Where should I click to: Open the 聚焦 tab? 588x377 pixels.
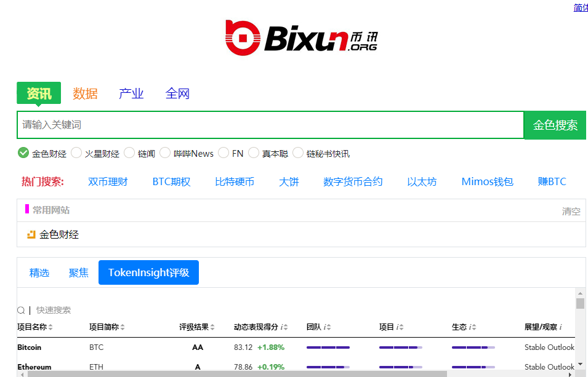pyautogui.click(x=79, y=272)
